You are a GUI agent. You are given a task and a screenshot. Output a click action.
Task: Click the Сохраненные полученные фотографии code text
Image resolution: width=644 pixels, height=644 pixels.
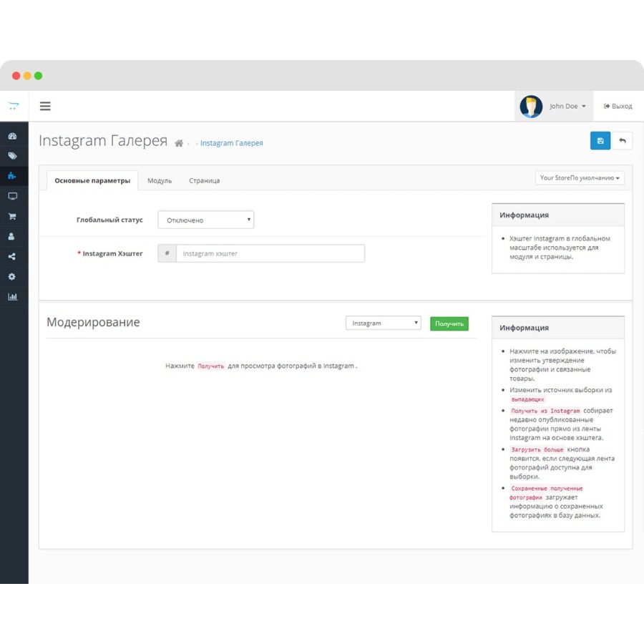(546, 493)
